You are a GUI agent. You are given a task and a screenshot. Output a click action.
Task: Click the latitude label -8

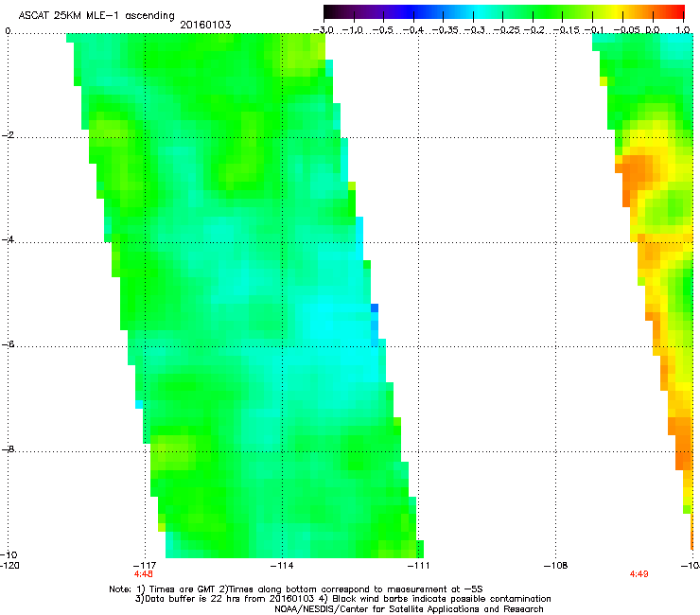point(8,448)
